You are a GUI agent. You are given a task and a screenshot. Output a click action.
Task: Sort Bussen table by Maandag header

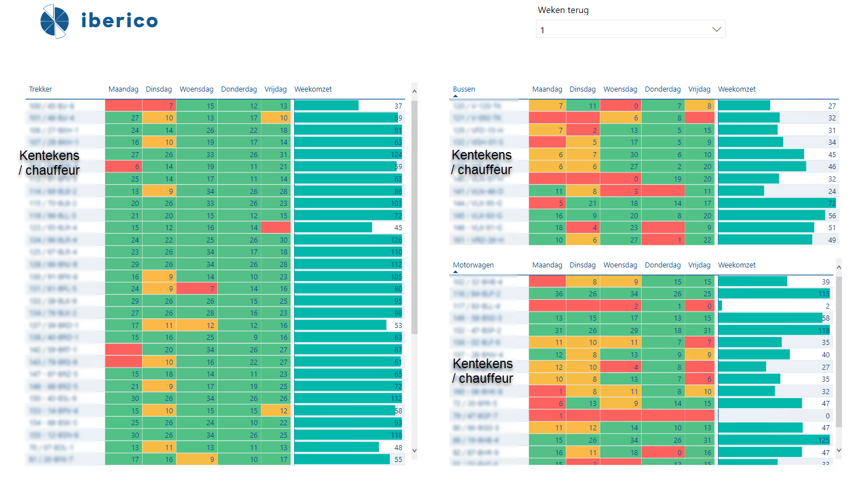point(547,89)
